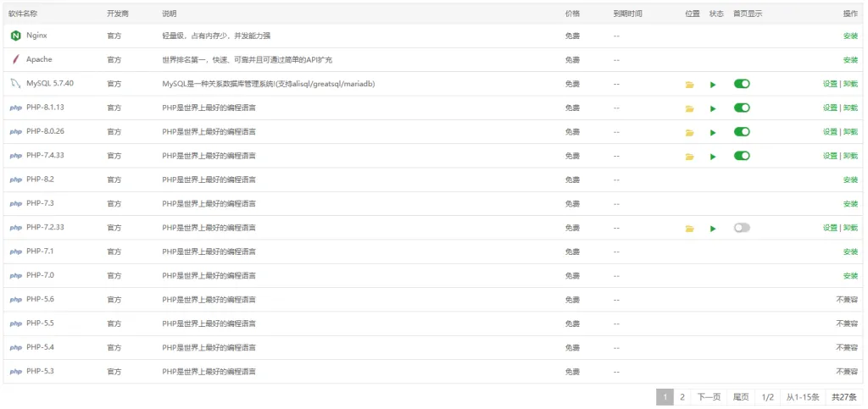Open the MySQL 5.7.40 folder location icon
Viewport: 868px width, 409px height.
689,85
